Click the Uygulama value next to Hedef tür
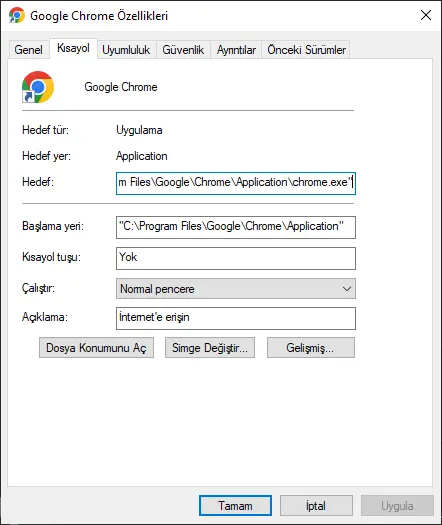Screen dimensions: 442x525 139,130
